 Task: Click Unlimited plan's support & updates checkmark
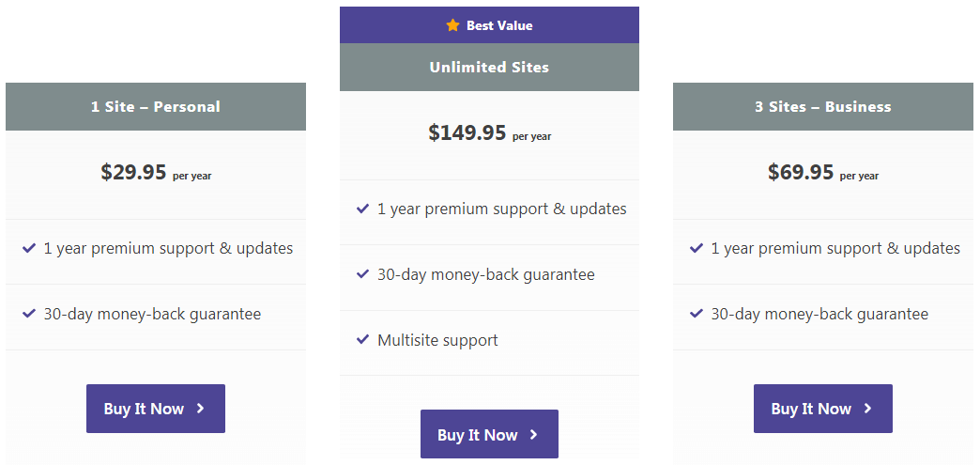pyautogui.click(x=362, y=209)
